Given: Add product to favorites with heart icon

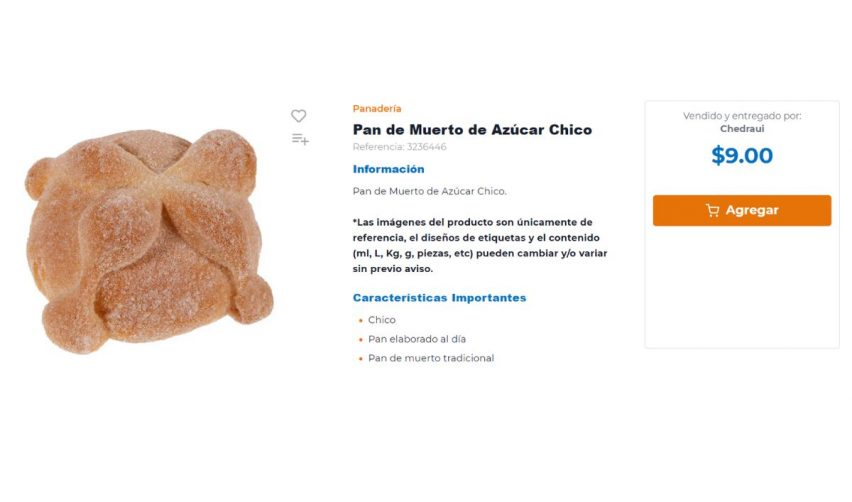Looking at the screenshot, I should coord(298,116).
